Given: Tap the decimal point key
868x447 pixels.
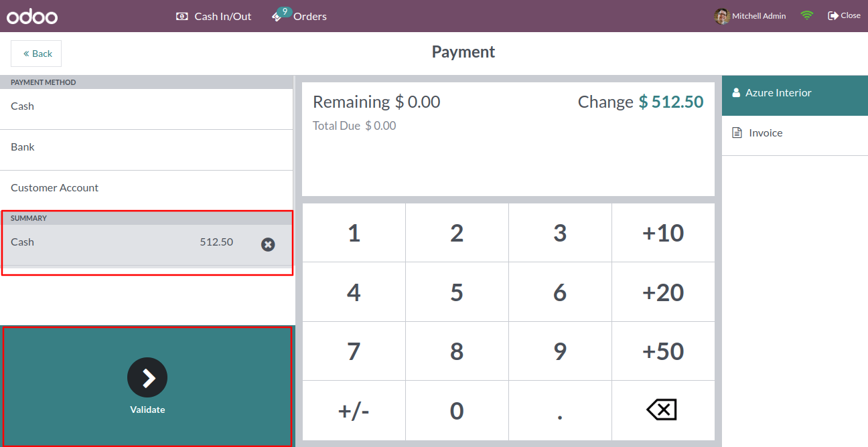Looking at the screenshot, I should point(560,411).
